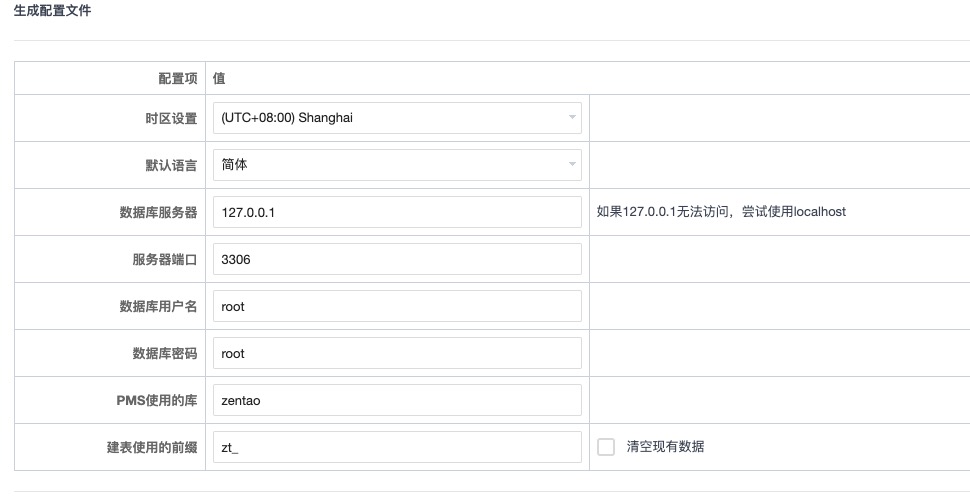970x504 pixels.
Task: Click into the 数据库密码 input field
Action: tap(397, 353)
